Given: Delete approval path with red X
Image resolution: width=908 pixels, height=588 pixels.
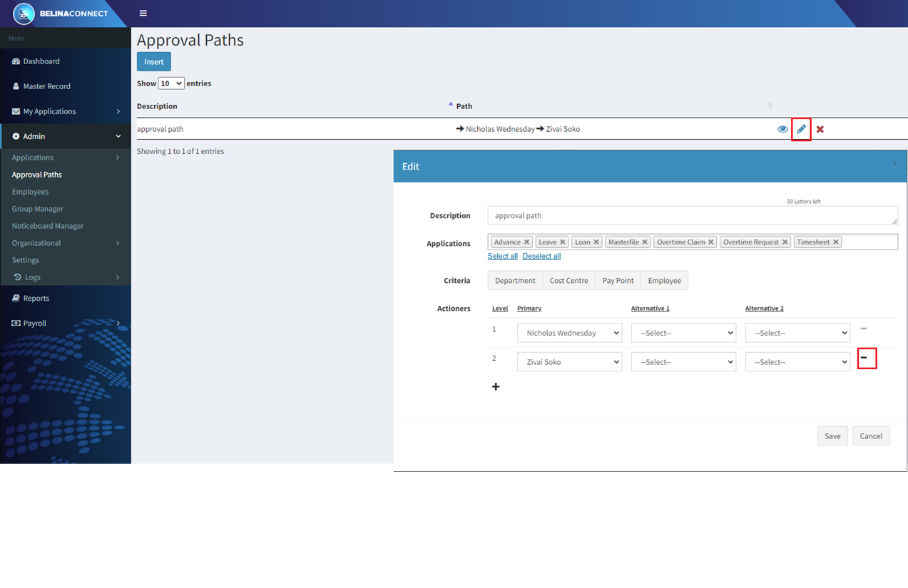Looking at the screenshot, I should [x=820, y=130].
